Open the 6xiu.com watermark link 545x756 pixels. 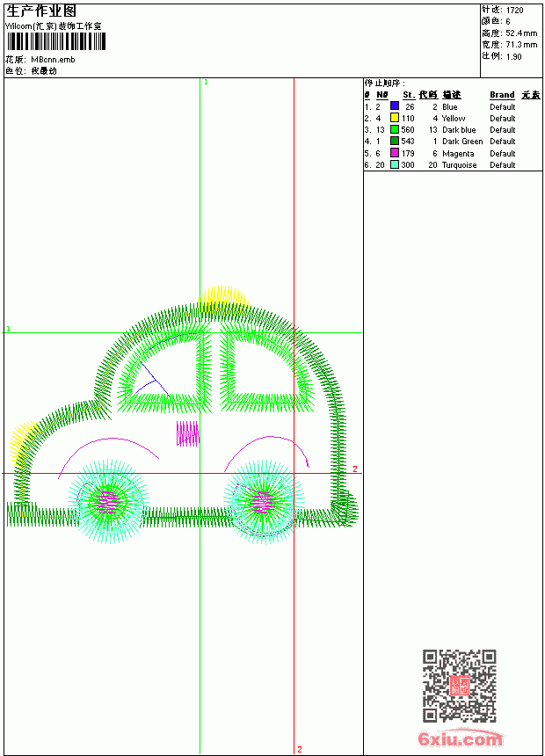coord(461,738)
